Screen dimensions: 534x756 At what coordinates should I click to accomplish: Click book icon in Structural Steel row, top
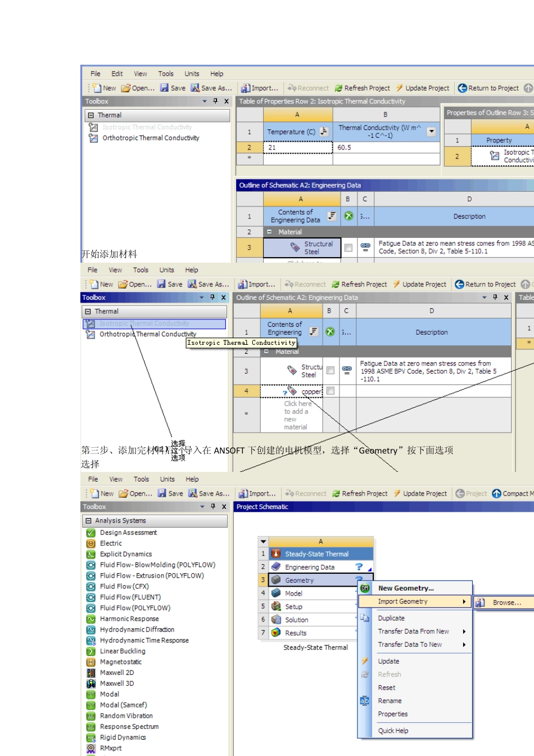coord(365,246)
